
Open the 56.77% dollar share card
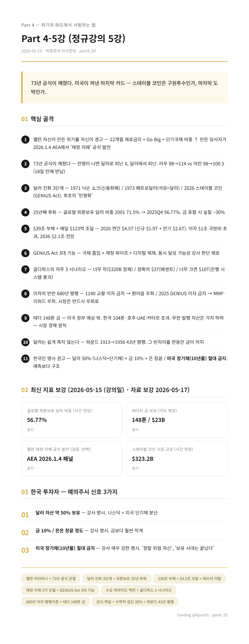[72, 420]
